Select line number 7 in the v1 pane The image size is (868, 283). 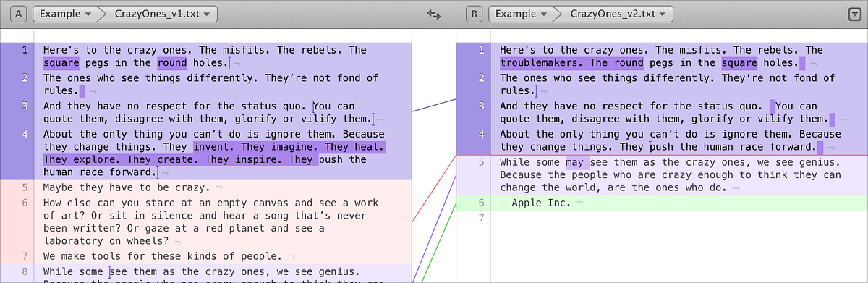pyautogui.click(x=25, y=256)
